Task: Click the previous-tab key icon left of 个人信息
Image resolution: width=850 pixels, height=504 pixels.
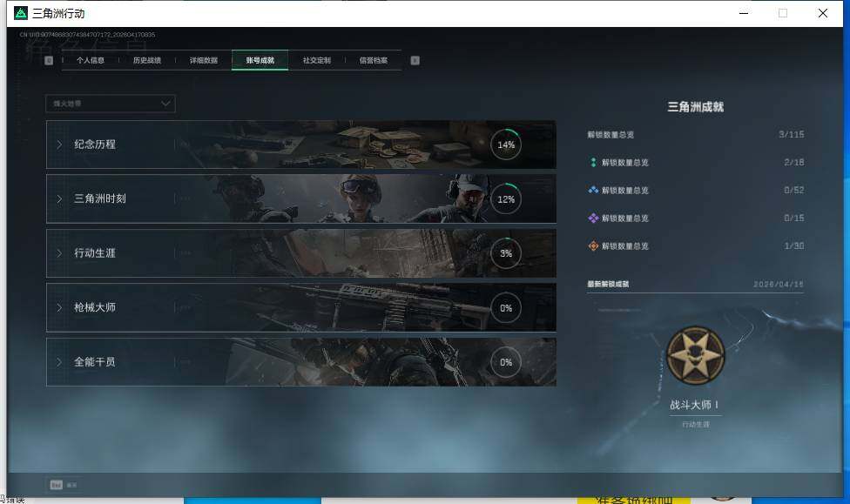Action: point(49,60)
